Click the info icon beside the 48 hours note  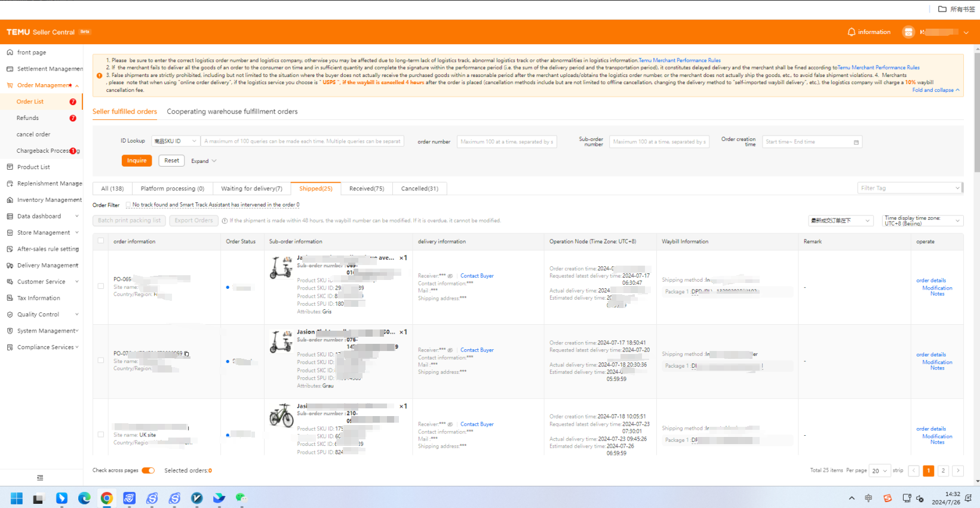click(x=225, y=221)
